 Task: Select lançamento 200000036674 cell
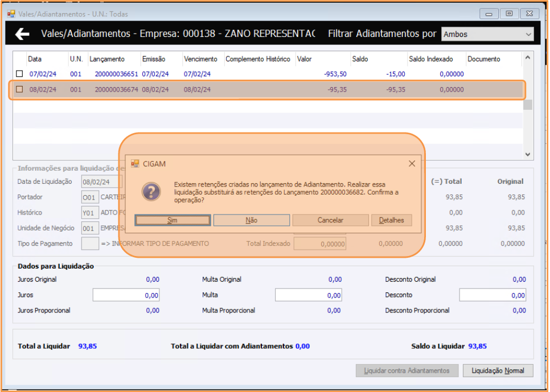click(x=117, y=89)
